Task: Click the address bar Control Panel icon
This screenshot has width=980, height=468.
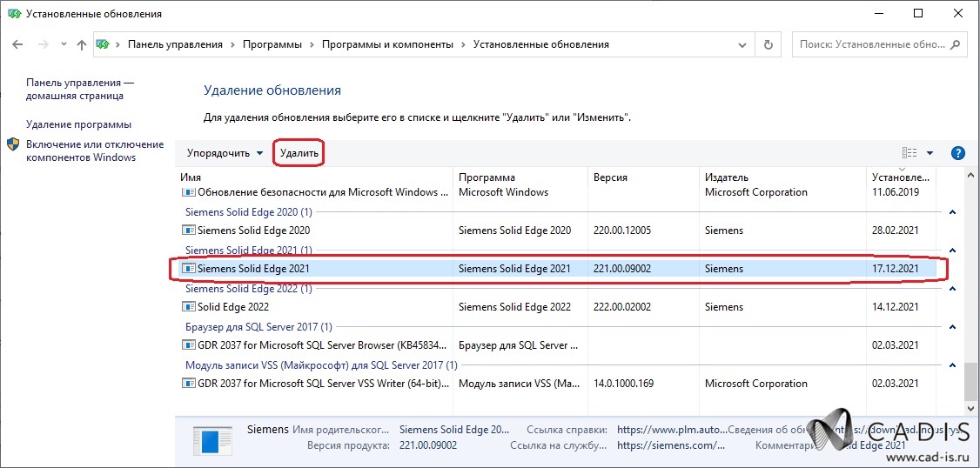Action: click(x=103, y=44)
